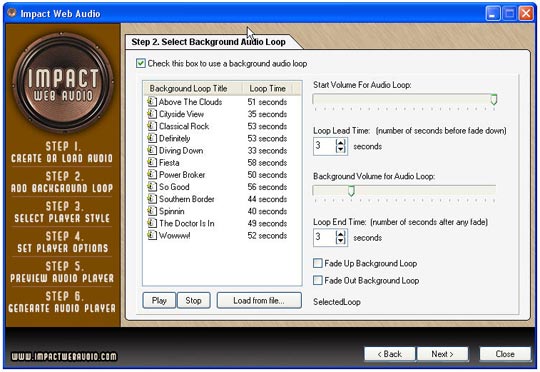This screenshot has height=372, width=540.
Task: Click the 33 seconds loop time cell
Action: click(267, 151)
